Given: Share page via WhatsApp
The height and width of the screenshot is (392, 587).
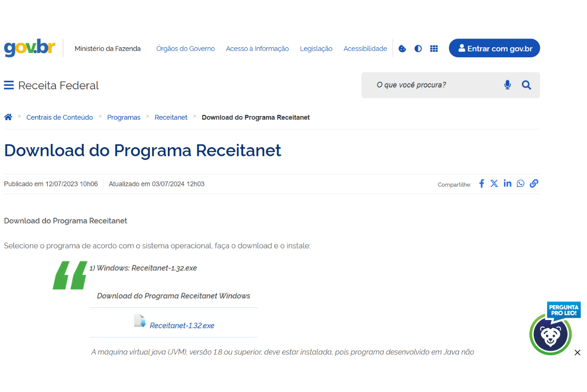Looking at the screenshot, I should click(x=521, y=184).
